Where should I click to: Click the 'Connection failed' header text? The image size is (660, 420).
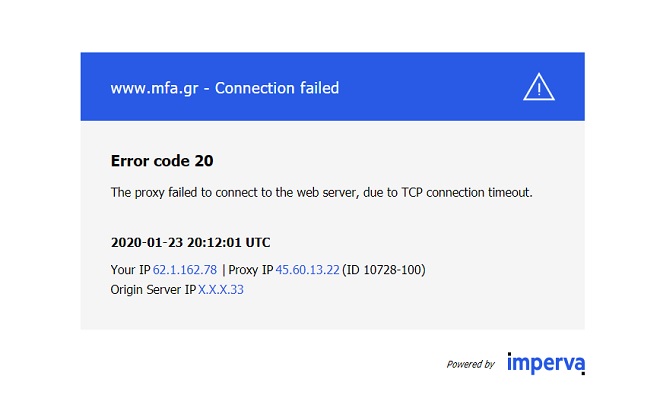pos(277,88)
